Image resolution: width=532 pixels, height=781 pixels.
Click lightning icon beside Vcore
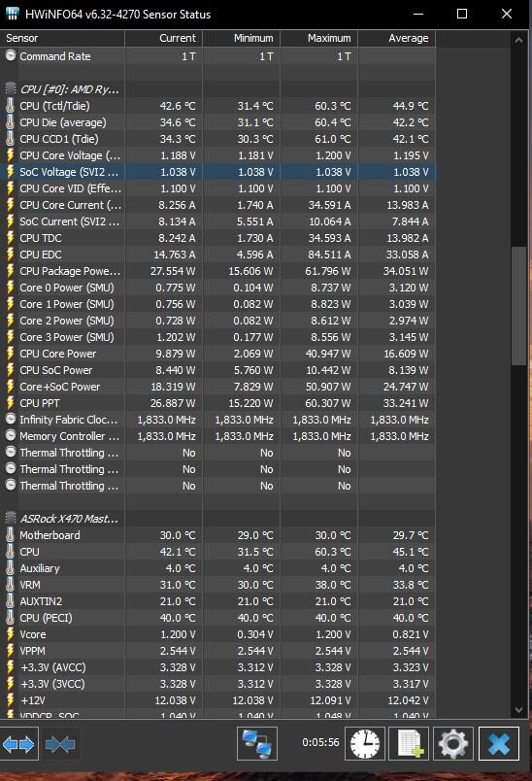click(x=10, y=634)
